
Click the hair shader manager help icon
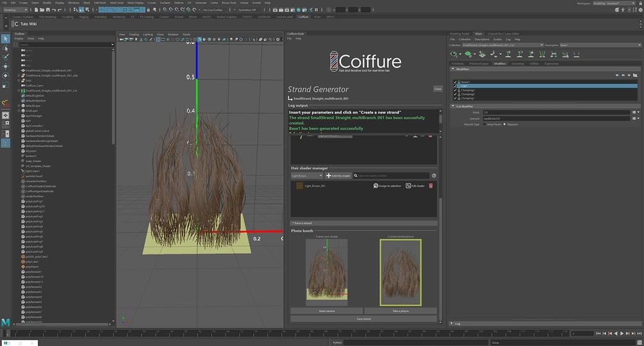pyautogui.click(x=434, y=175)
